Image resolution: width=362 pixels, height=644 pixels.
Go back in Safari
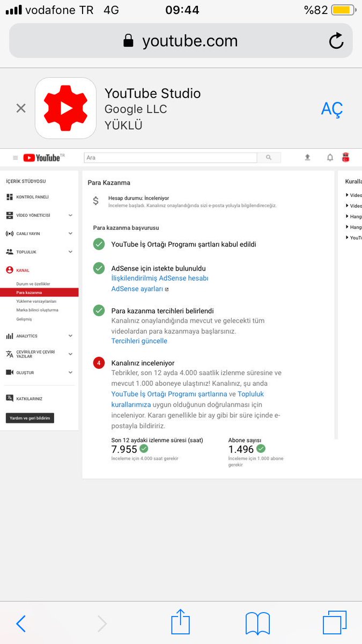point(21,624)
